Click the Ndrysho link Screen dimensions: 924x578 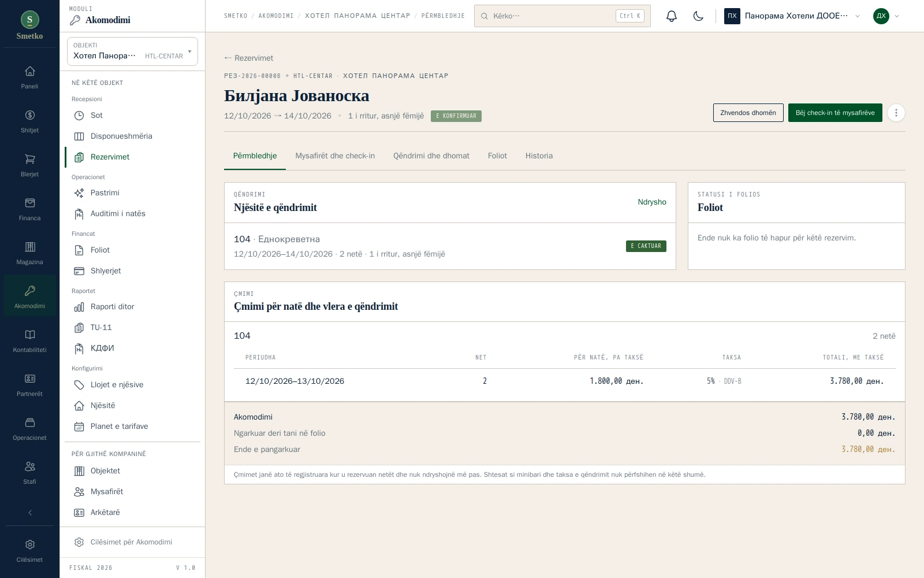tap(652, 202)
